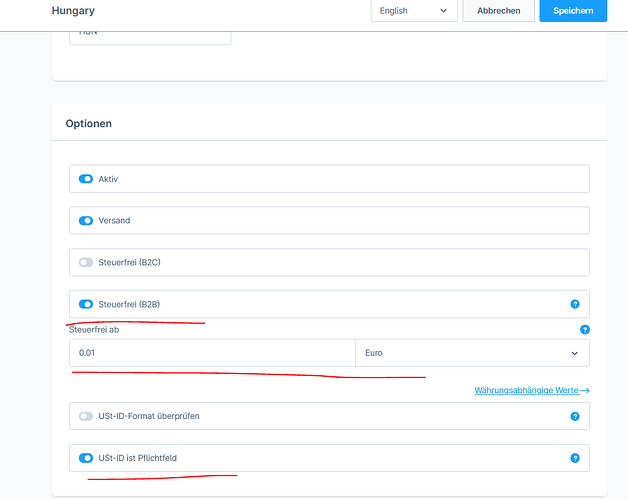This screenshot has width=628, height=499.
Task: Click the Abbrechen button
Action: tap(499, 11)
